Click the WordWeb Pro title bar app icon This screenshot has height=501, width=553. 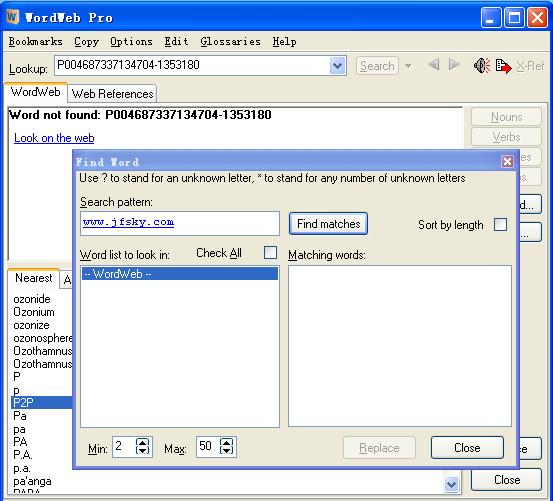pyautogui.click(x=13, y=17)
